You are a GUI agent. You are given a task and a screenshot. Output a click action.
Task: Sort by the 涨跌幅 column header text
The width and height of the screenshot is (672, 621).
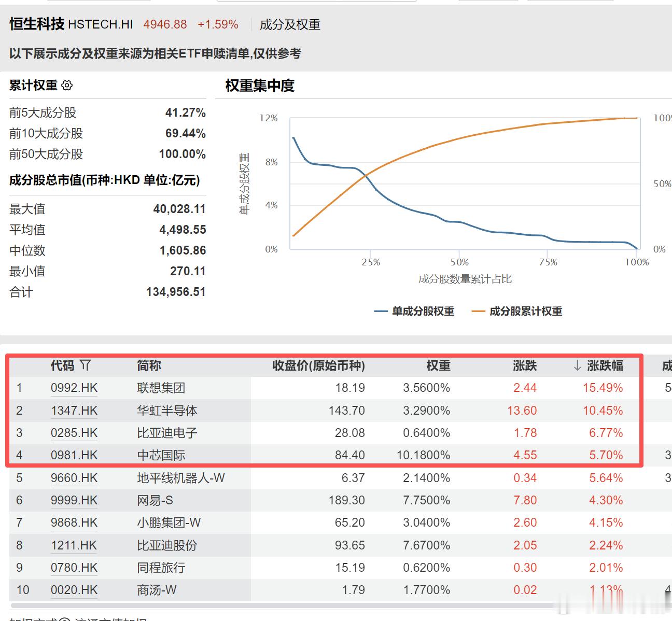point(605,365)
